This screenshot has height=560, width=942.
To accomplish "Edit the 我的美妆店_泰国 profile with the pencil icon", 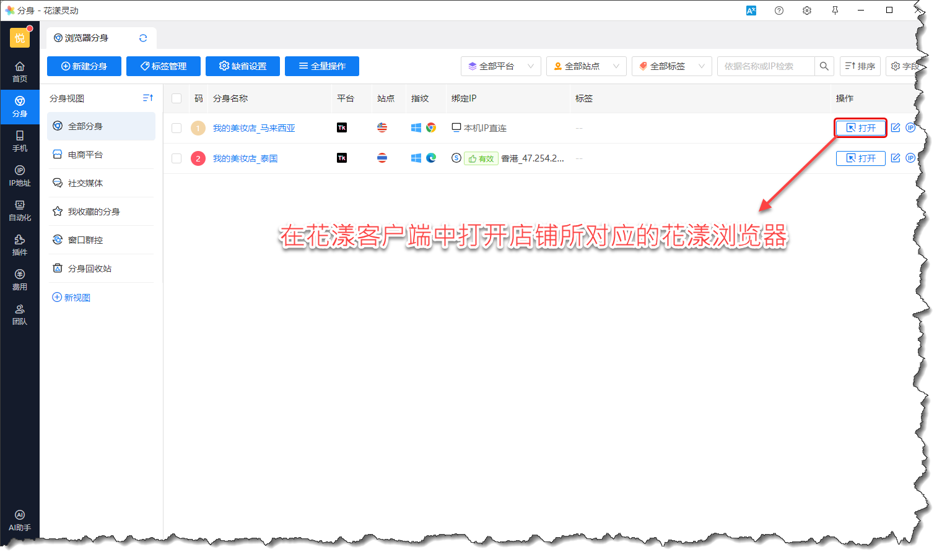I will pos(896,158).
